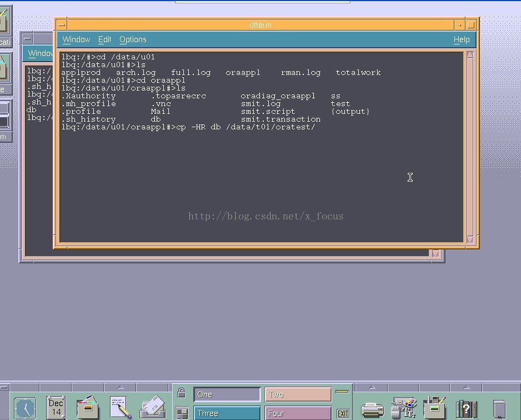Switch to workspace One
This screenshot has width=521, height=420.
[x=227, y=394]
